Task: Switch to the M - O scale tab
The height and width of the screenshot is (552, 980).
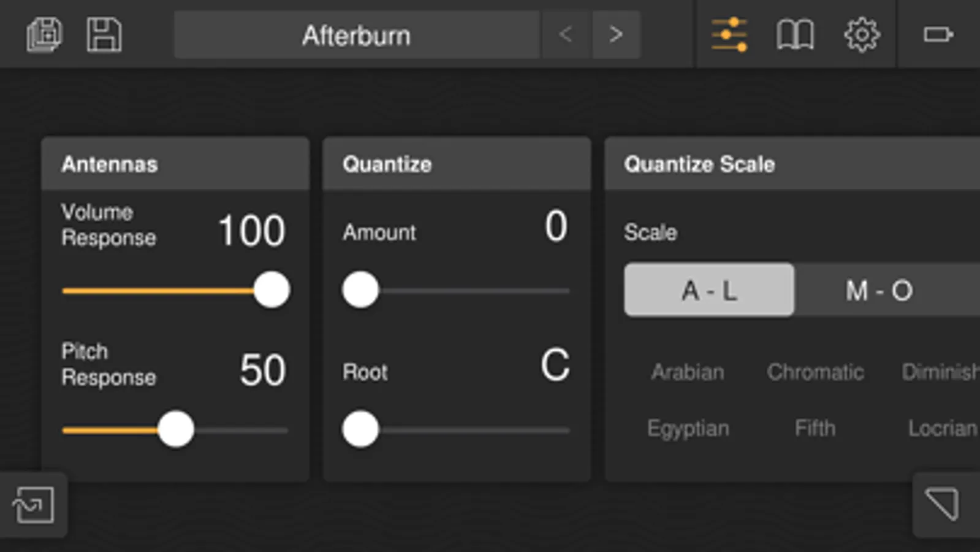Action: click(x=879, y=290)
